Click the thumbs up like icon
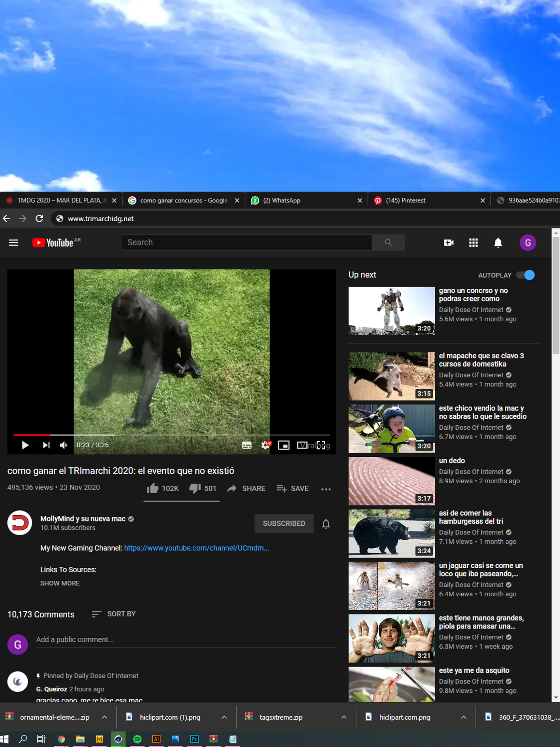 click(x=152, y=488)
